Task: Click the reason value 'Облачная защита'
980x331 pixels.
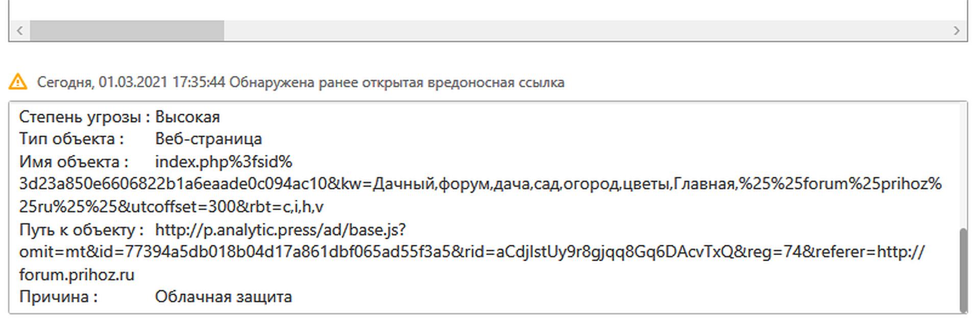Action: pos(224,296)
